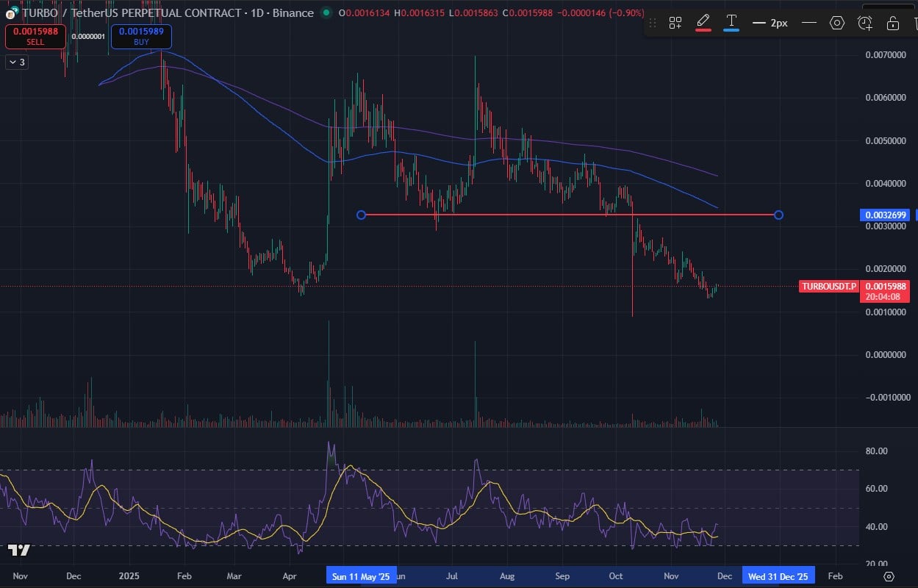Click the red color swatch under the pencil icon
This screenshot has height=588, width=918.
point(703,30)
